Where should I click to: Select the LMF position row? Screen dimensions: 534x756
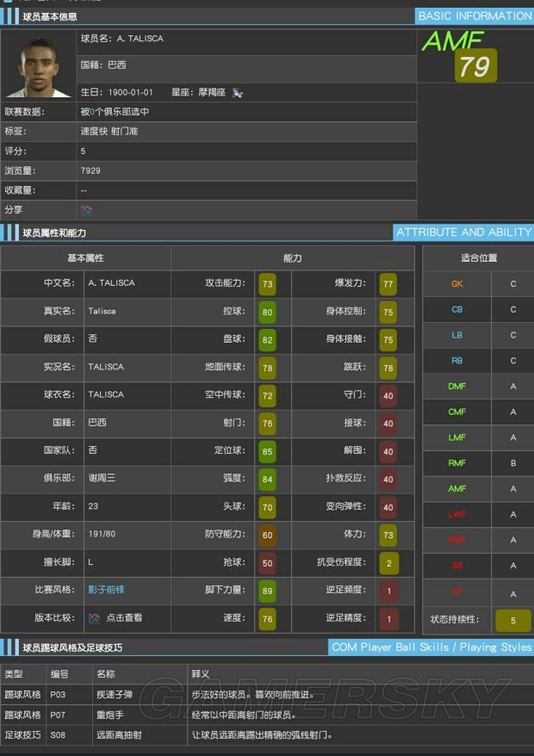tap(479, 437)
